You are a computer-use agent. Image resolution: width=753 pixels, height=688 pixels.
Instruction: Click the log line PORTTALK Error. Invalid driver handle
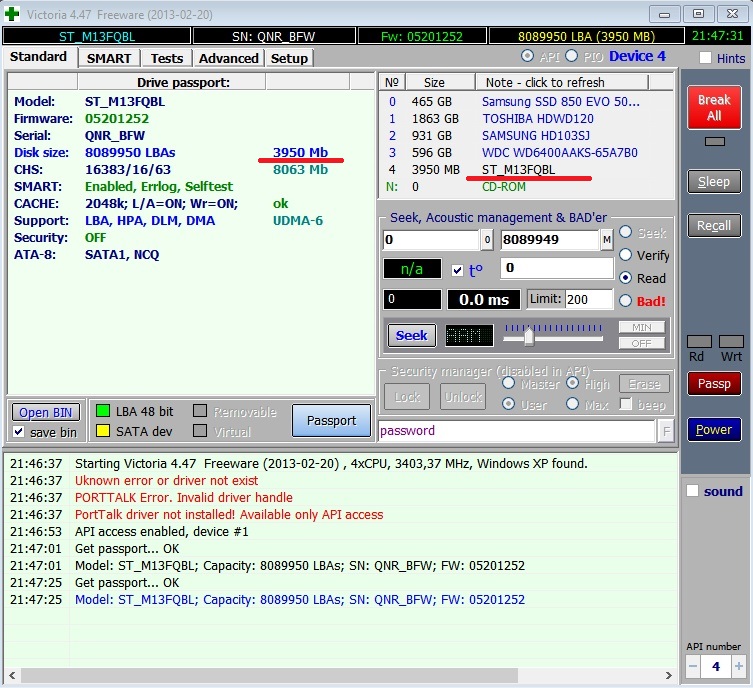pos(183,497)
